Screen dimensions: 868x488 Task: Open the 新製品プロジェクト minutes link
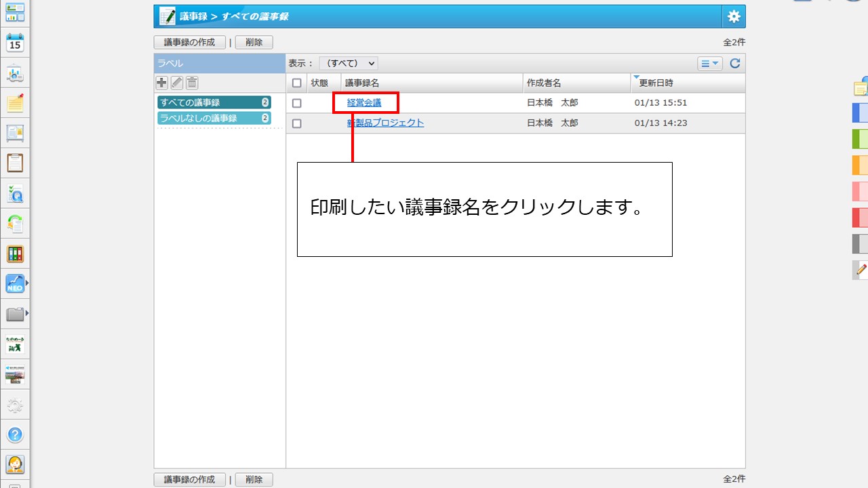coord(386,123)
